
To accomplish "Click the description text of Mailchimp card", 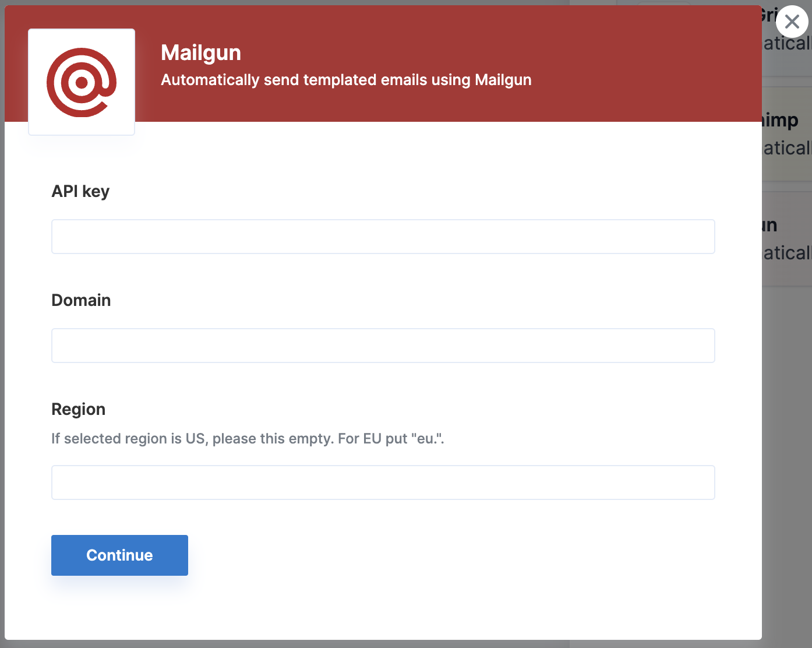I will coord(787,149).
